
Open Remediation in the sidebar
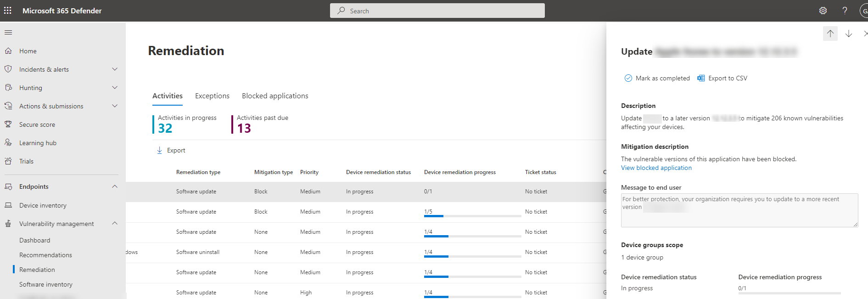point(37,270)
